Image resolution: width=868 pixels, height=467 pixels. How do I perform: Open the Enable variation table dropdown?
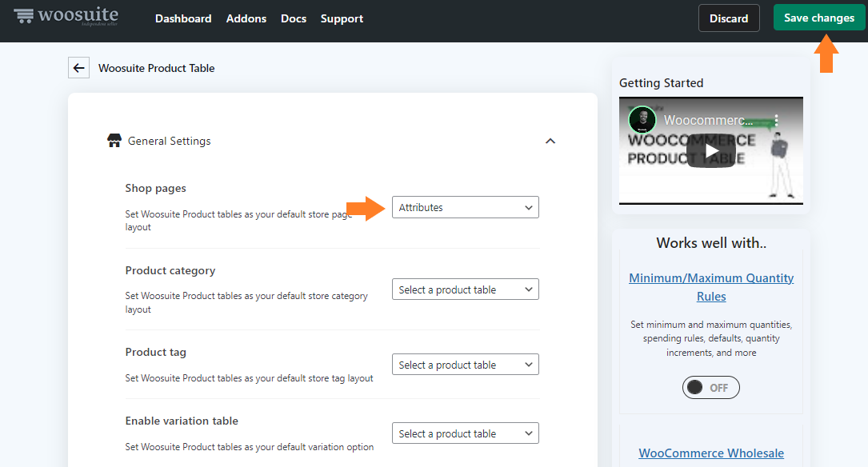[465, 433]
